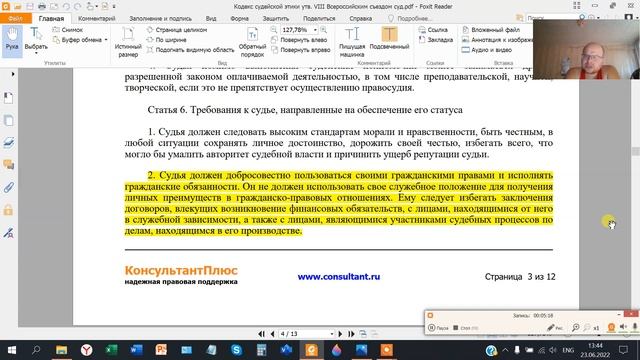Open the security lock sidebar panel
The height and width of the screenshot is (360, 640).
point(9,210)
